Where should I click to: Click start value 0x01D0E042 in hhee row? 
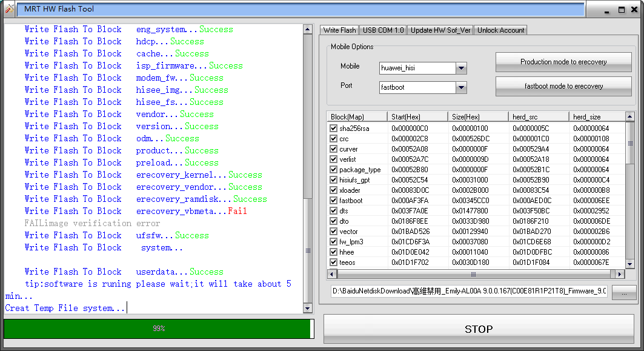click(x=410, y=252)
